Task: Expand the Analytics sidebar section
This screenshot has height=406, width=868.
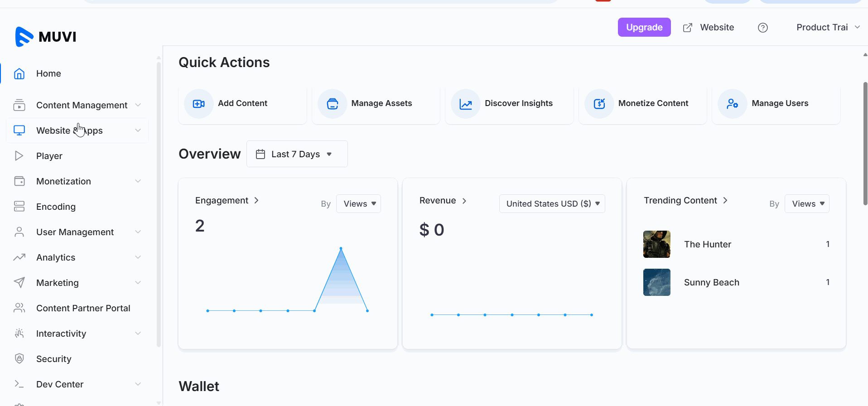Action: [x=138, y=257]
